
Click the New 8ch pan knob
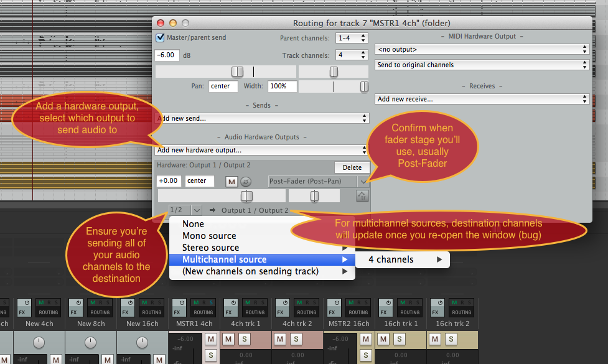pyautogui.click(x=90, y=342)
